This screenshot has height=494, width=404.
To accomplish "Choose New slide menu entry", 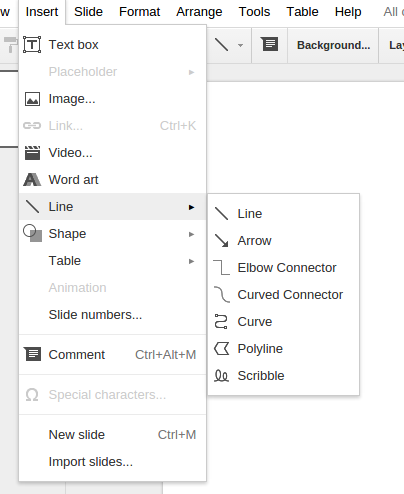I will (x=112, y=435).
